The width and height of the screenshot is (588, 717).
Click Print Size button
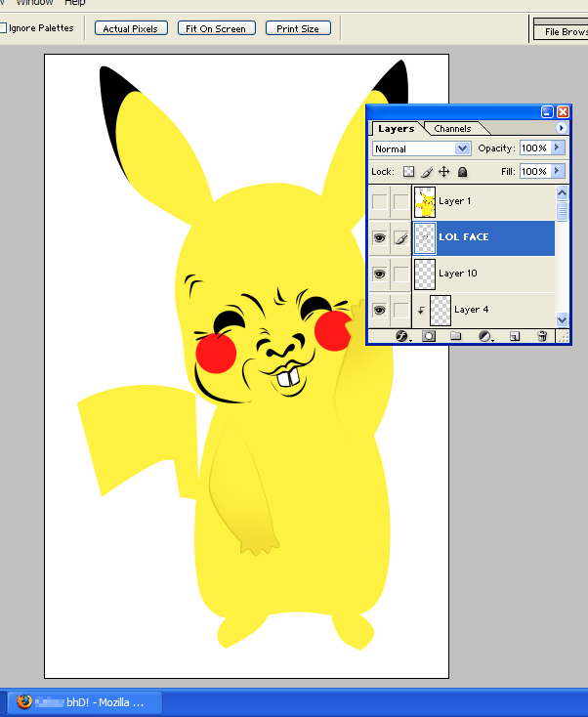(x=298, y=28)
